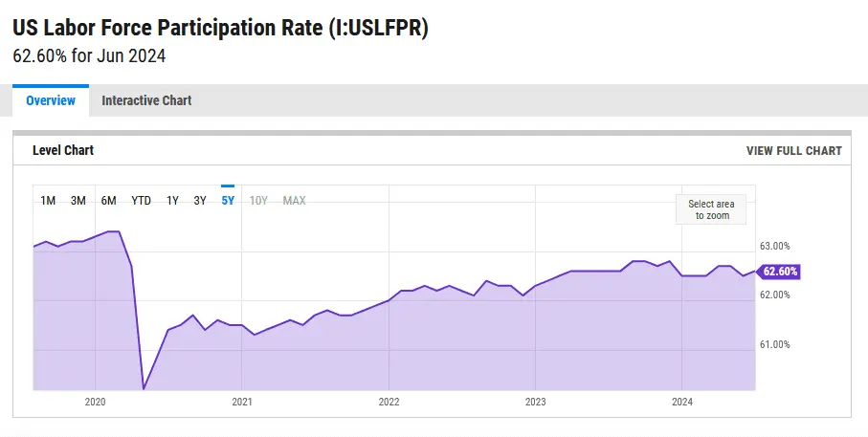The height and width of the screenshot is (437, 868).
Task: Switch chart to 6M range
Action: (x=109, y=201)
